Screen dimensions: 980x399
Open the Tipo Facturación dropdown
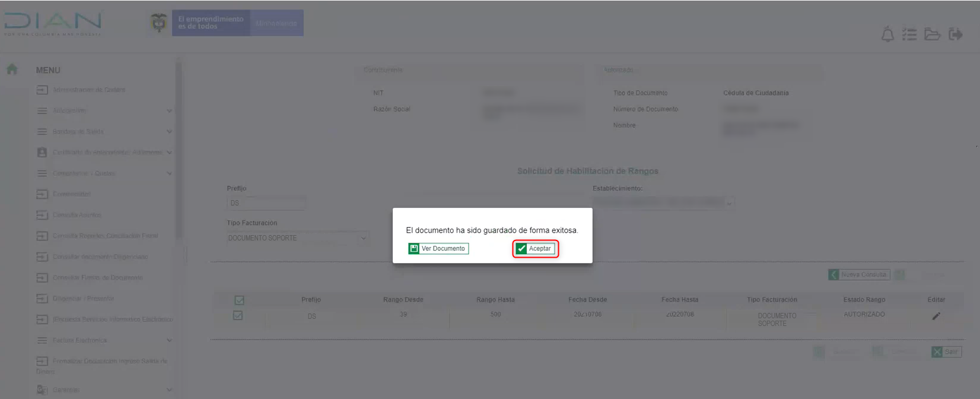coord(297,238)
